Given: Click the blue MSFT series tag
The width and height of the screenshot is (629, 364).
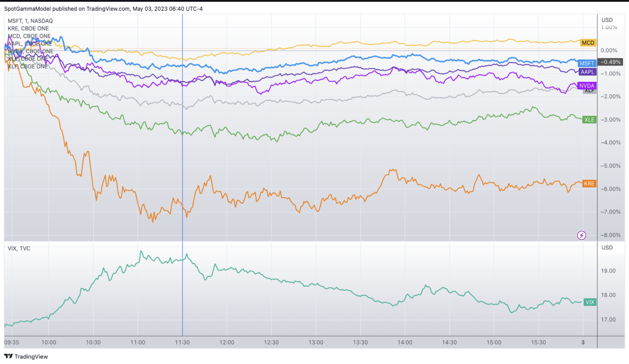Looking at the screenshot, I should (x=587, y=63).
